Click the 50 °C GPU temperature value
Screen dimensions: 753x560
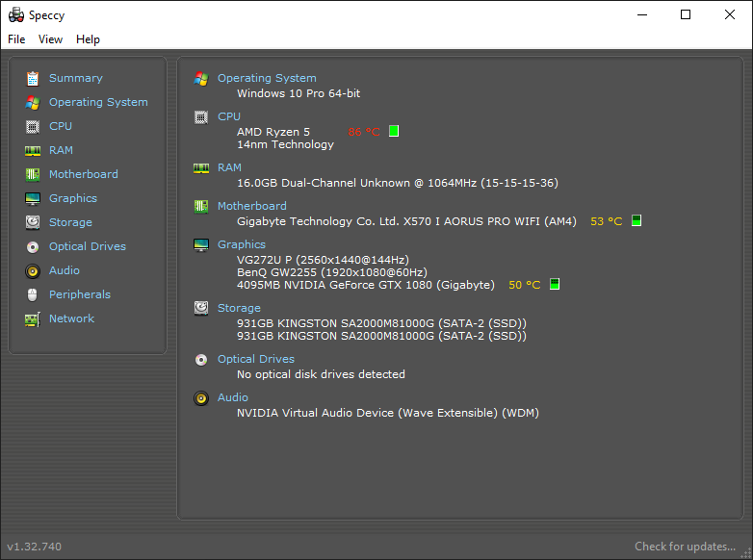[x=525, y=285]
